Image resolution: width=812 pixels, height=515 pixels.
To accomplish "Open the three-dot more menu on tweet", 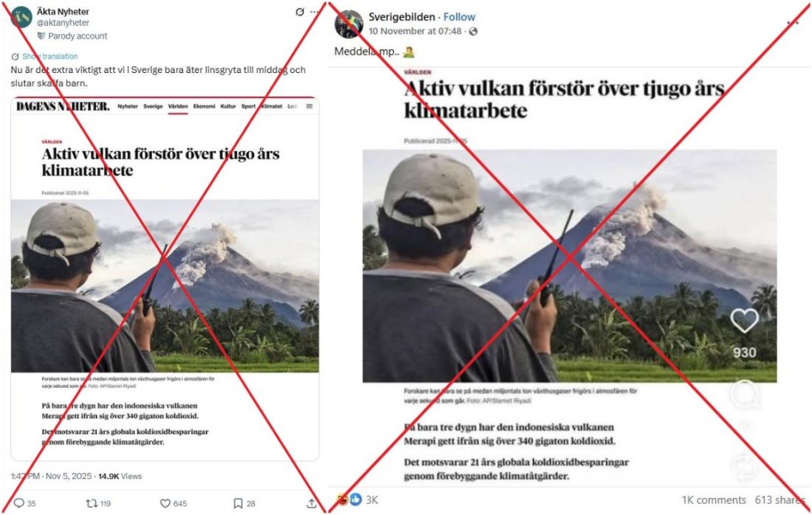I will [x=314, y=12].
